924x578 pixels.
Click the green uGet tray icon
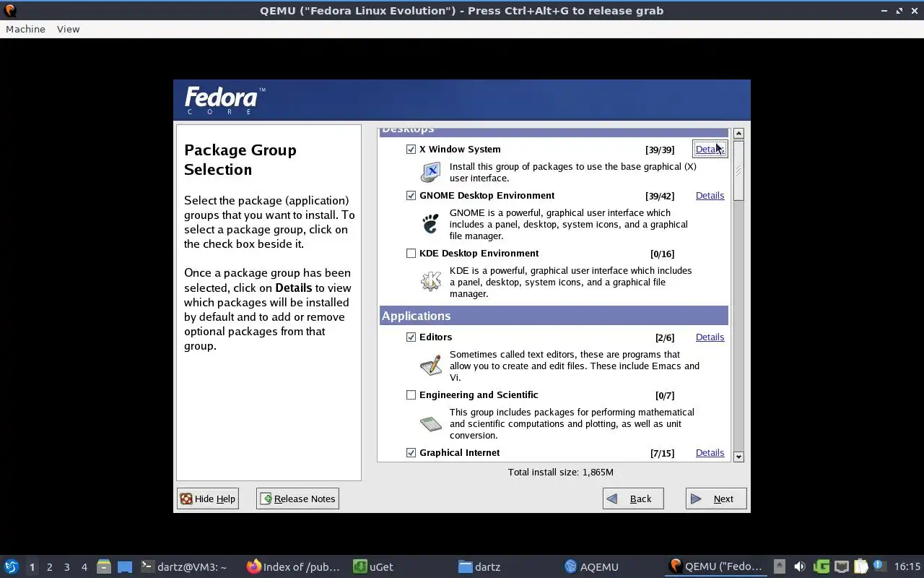coord(821,566)
